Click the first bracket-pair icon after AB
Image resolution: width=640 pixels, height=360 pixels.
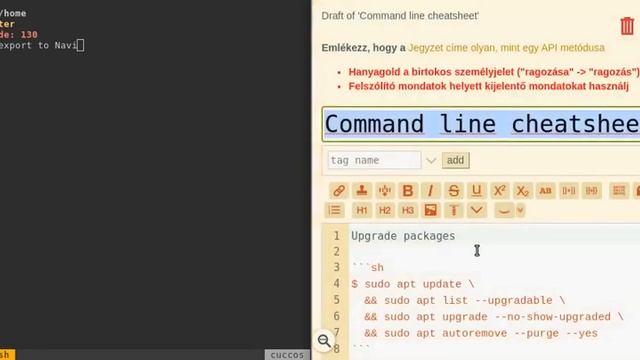point(569,191)
